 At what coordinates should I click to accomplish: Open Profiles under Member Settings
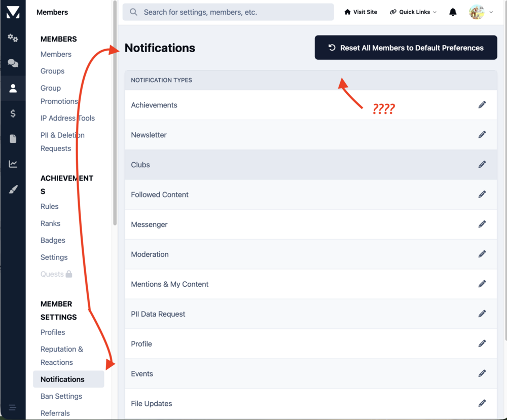pyautogui.click(x=53, y=332)
